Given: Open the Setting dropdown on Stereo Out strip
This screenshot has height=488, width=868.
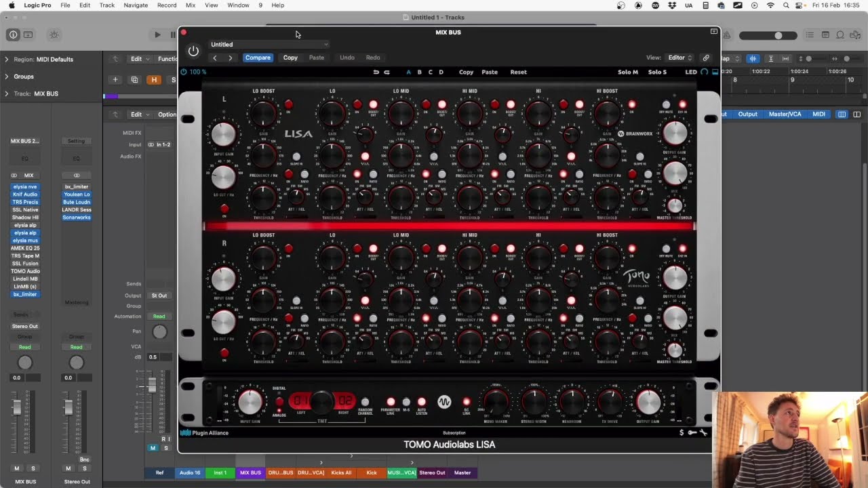Looking at the screenshot, I should (x=76, y=141).
